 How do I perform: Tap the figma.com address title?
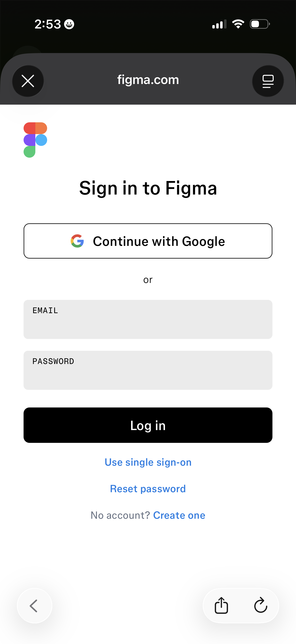coord(148,80)
